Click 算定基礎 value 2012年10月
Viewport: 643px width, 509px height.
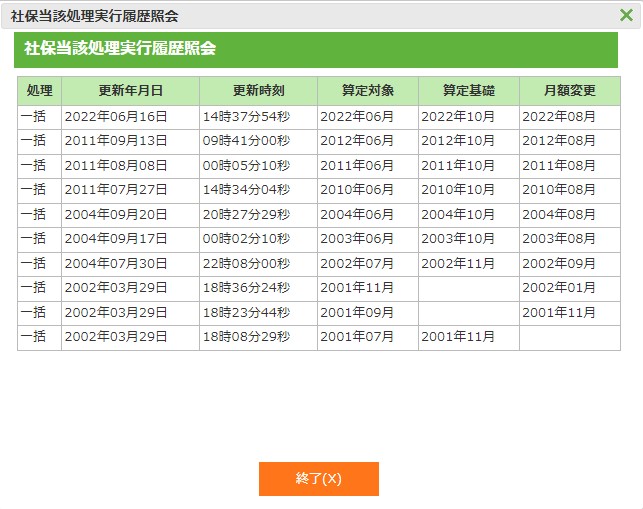point(458,141)
